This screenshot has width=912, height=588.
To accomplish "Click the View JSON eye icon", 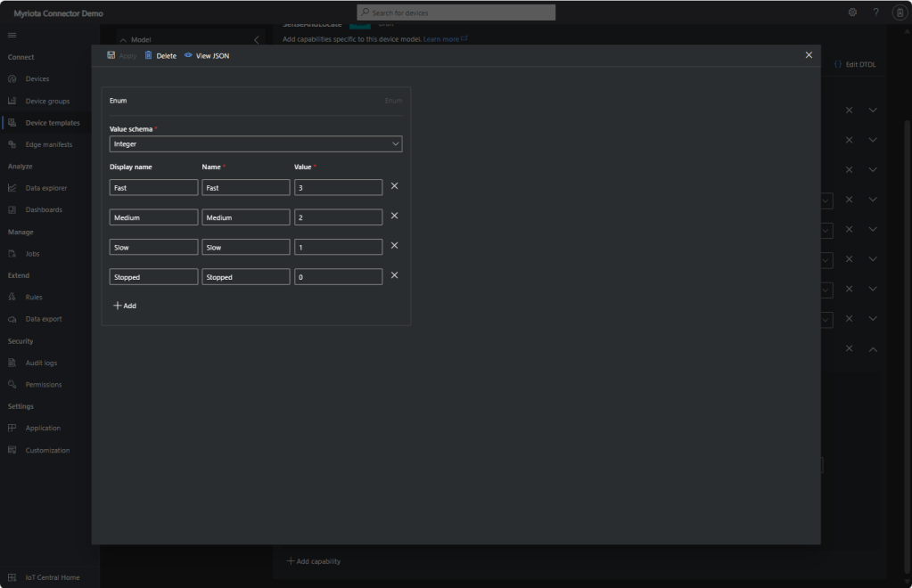I will (188, 55).
